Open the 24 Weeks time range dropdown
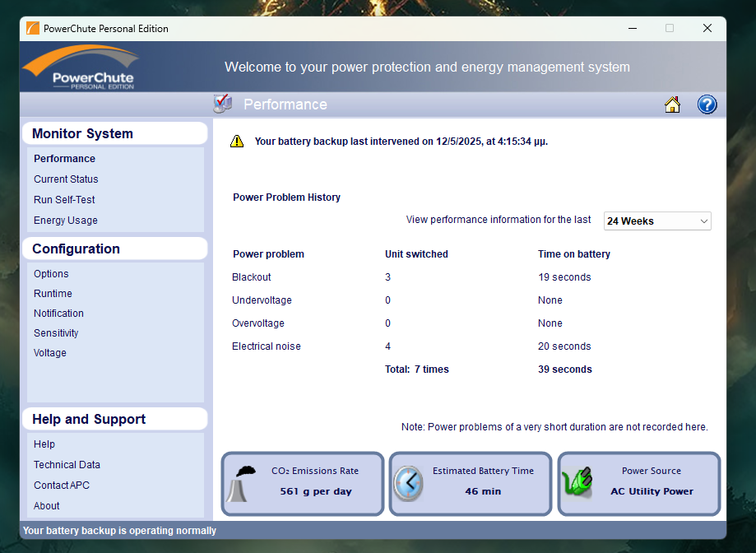Image resolution: width=756 pixels, height=553 pixels. [x=657, y=221]
